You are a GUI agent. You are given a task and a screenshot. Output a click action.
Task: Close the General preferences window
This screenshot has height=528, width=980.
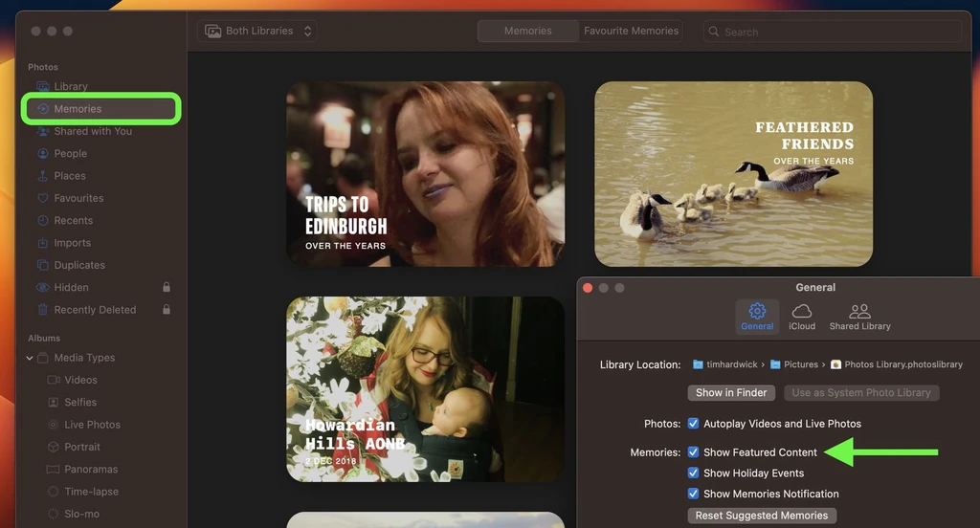point(588,287)
